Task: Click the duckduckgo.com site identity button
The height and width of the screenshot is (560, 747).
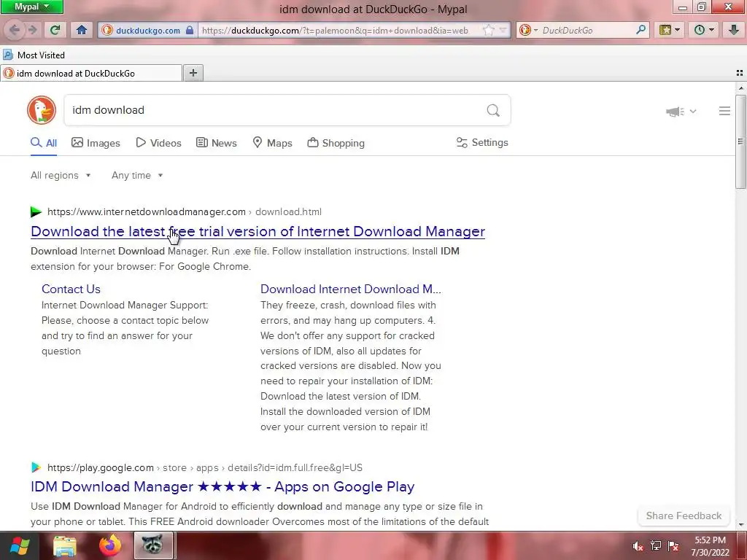Action: (x=147, y=31)
